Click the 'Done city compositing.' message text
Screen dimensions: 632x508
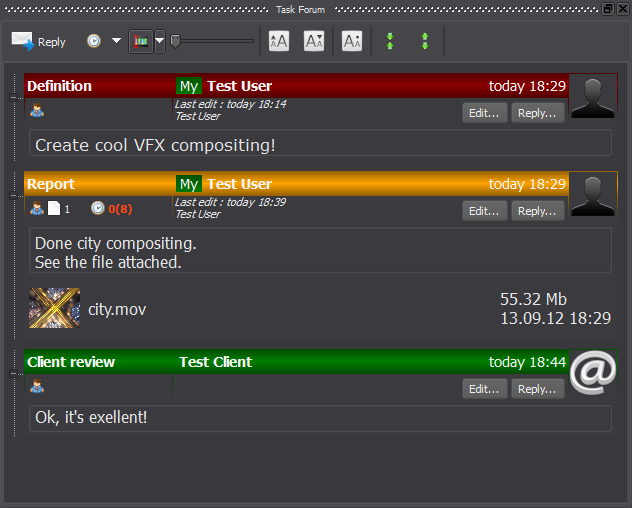pos(116,243)
